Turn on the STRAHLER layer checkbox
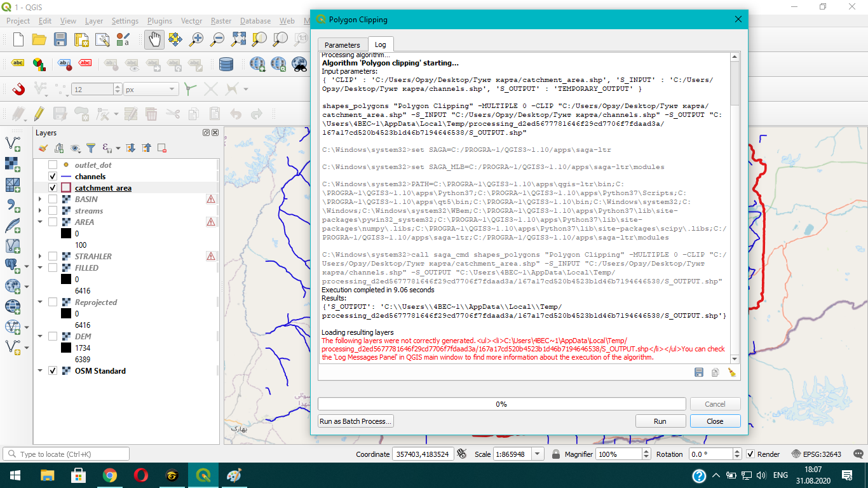The image size is (868, 488). pos(53,257)
